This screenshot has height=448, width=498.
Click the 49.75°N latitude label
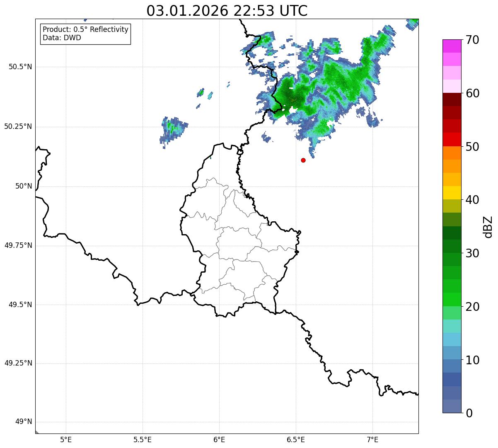(18, 245)
